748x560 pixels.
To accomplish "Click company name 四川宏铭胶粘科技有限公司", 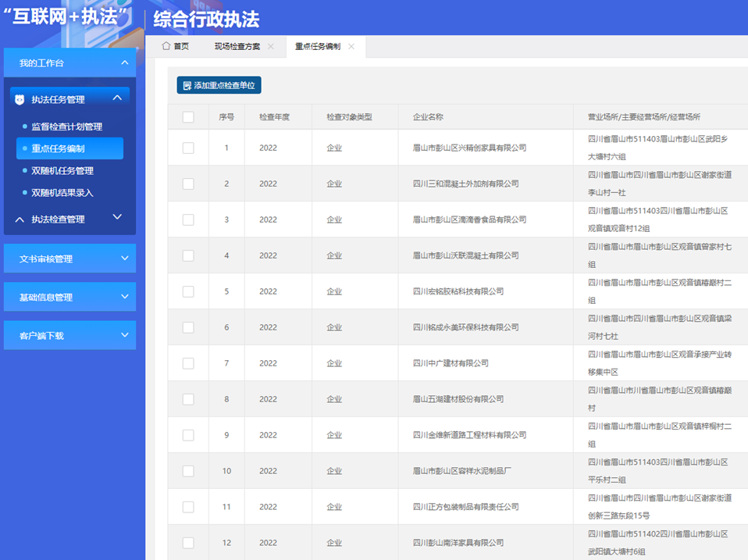I will click(458, 291).
